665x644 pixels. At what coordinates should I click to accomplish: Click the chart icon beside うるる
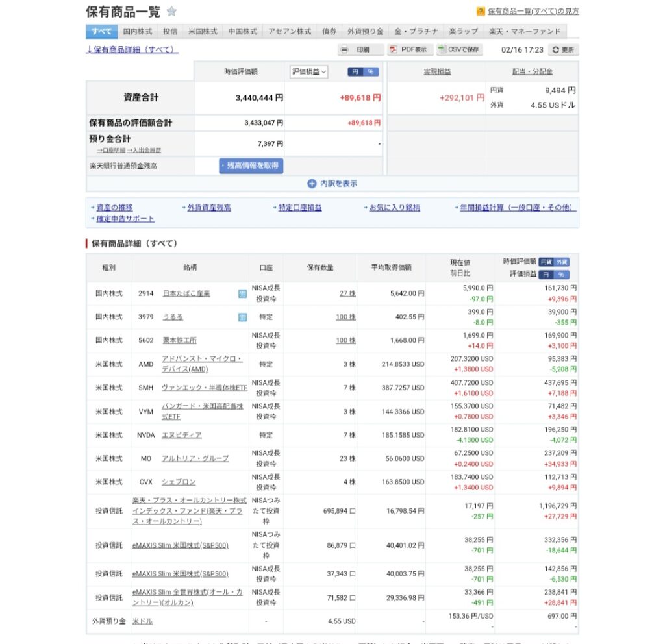242,317
